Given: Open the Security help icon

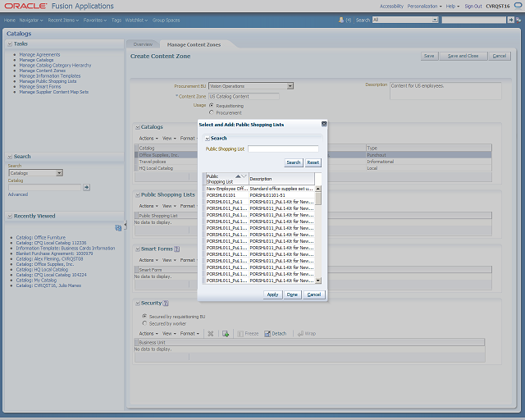Looking at the screenshot, I should [x=166, y=304].
